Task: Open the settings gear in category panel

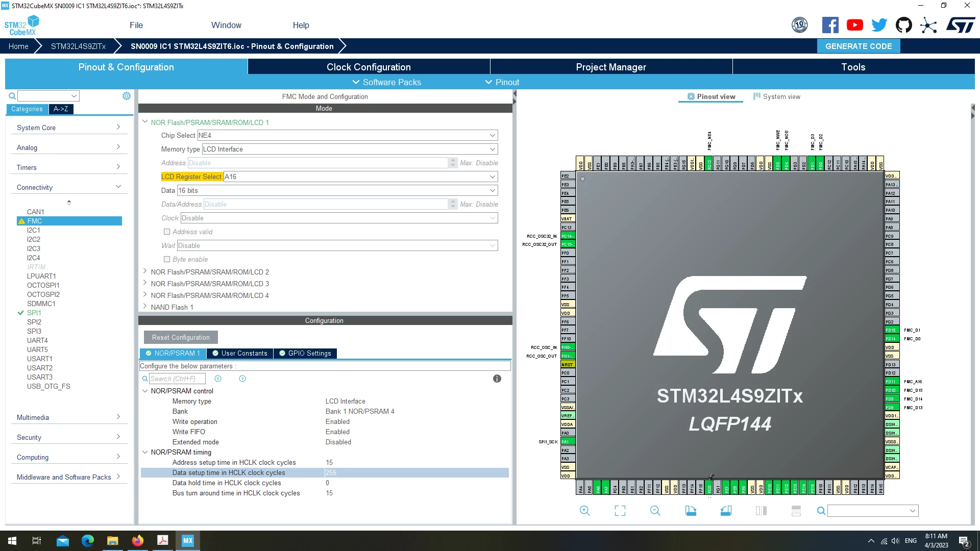Action: pyautogui.click(x=127, y=96)
